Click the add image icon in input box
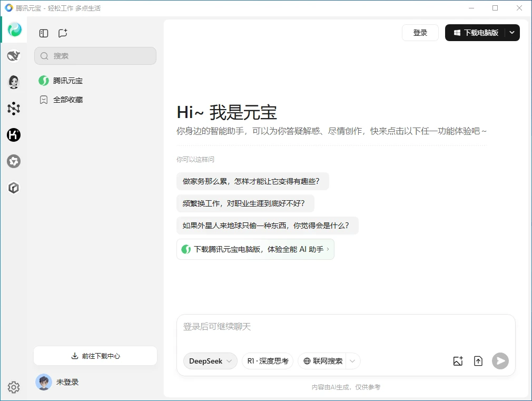Image resolution: width=532 pixels, height=401 pixels. pyautogui.click(x=458, y=361)
